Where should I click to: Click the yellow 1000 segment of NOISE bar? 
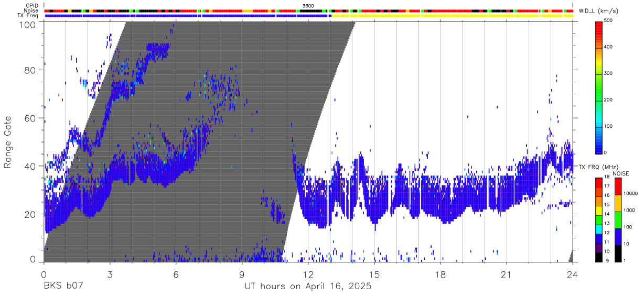pos(618,203)
